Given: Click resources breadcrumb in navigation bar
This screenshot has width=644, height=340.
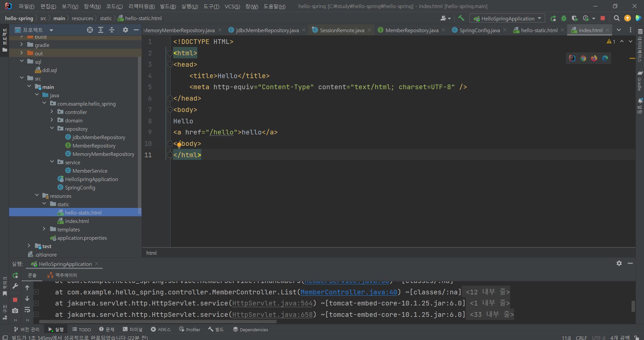Looking at the screenshot, I should pos(82,18).
